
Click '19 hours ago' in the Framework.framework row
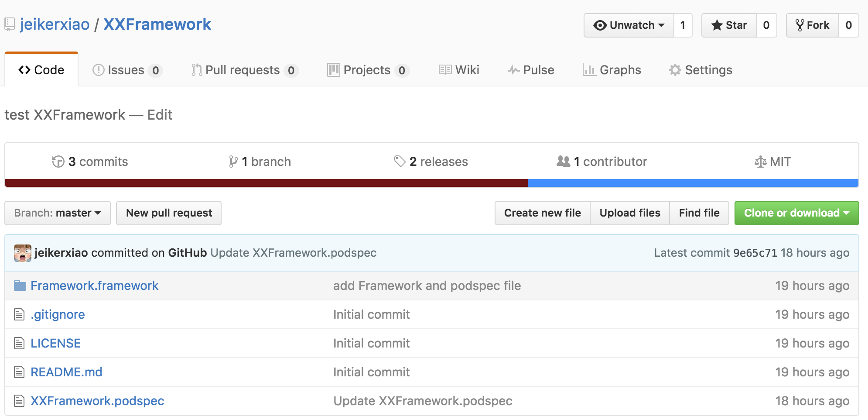point(812,286)
